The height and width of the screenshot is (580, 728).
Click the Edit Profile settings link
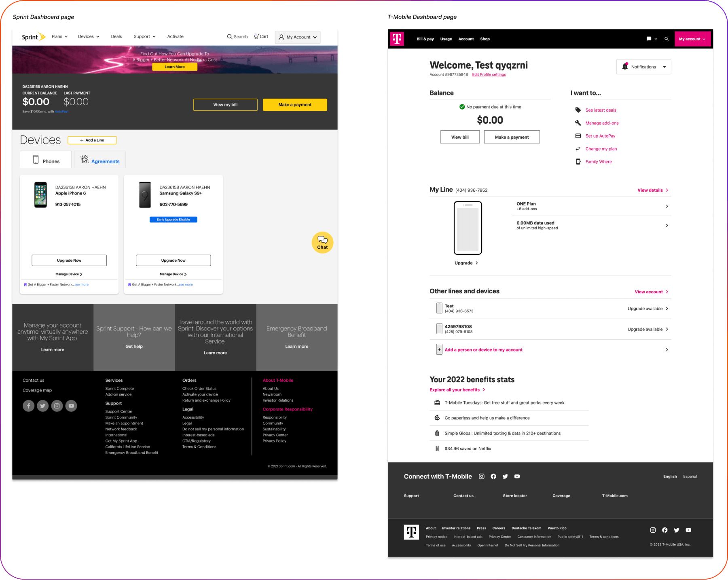(x=489, y=74)
